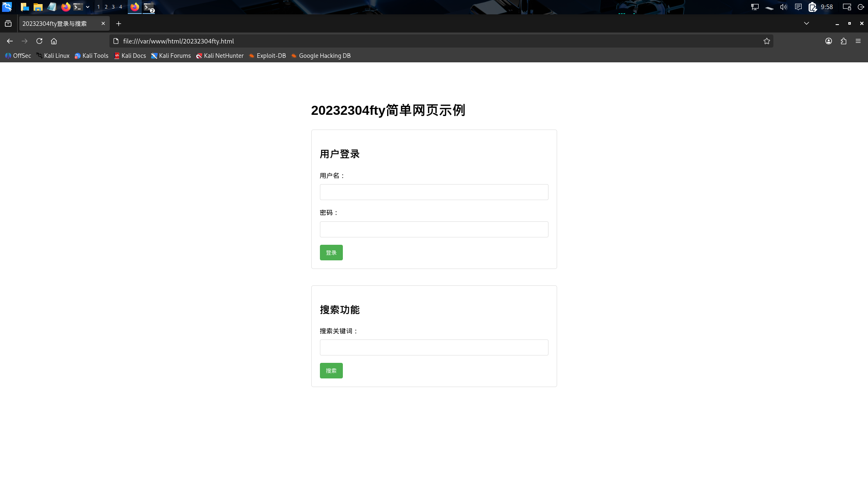Click the 登录 button

[331, 253]
